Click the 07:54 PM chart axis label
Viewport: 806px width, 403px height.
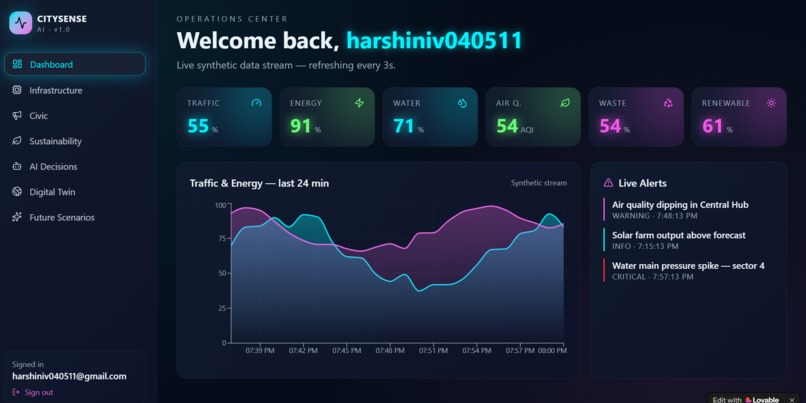(477, 351)
